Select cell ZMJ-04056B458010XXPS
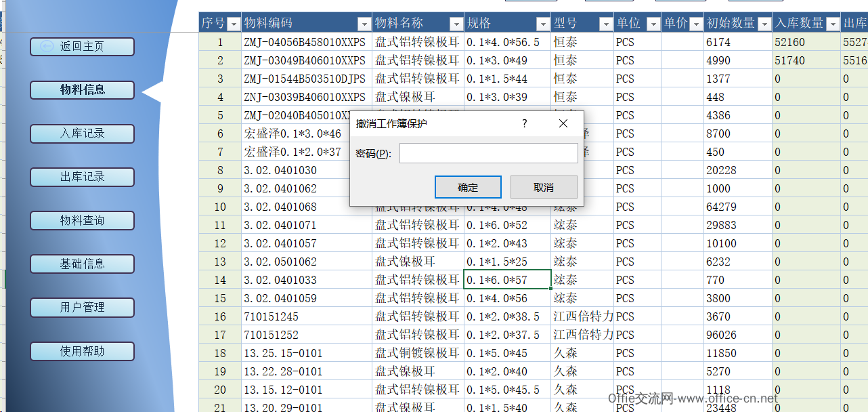The width and height of the screenshot is (868, 412). click(307, 42)
